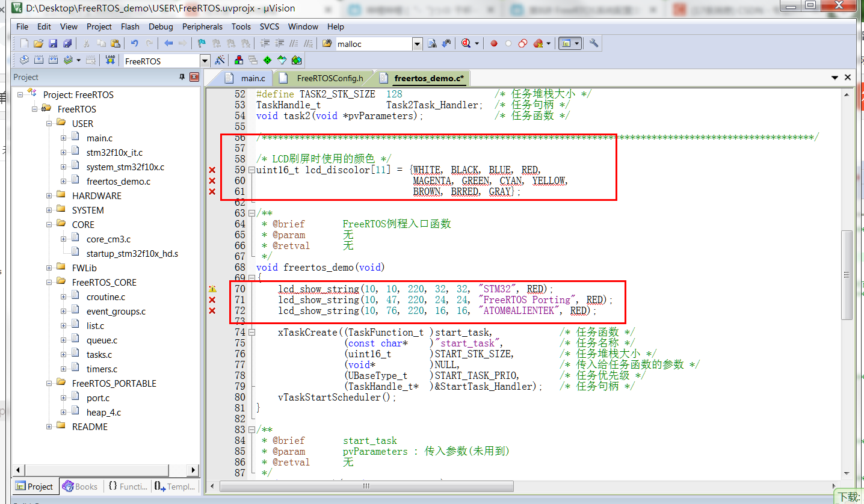This screenshot has height=504, width=864.
Task: Close the Project panel
Action: click(194, 77)
